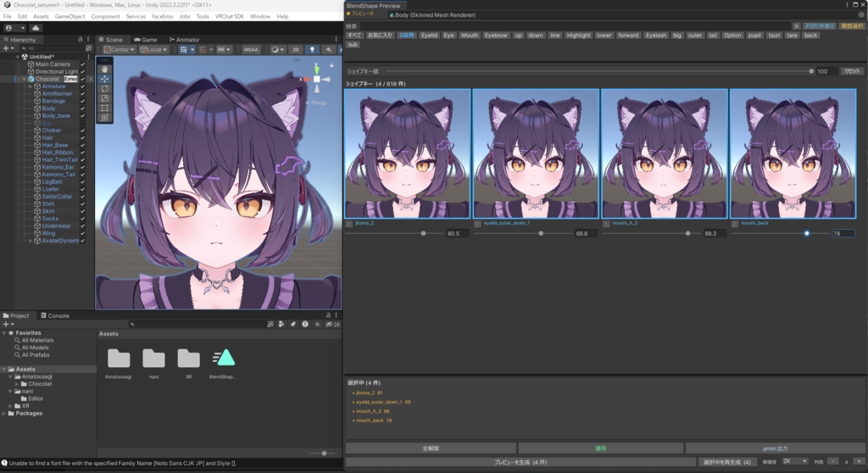Click the Hierarchy lock icon

point(81,39)
